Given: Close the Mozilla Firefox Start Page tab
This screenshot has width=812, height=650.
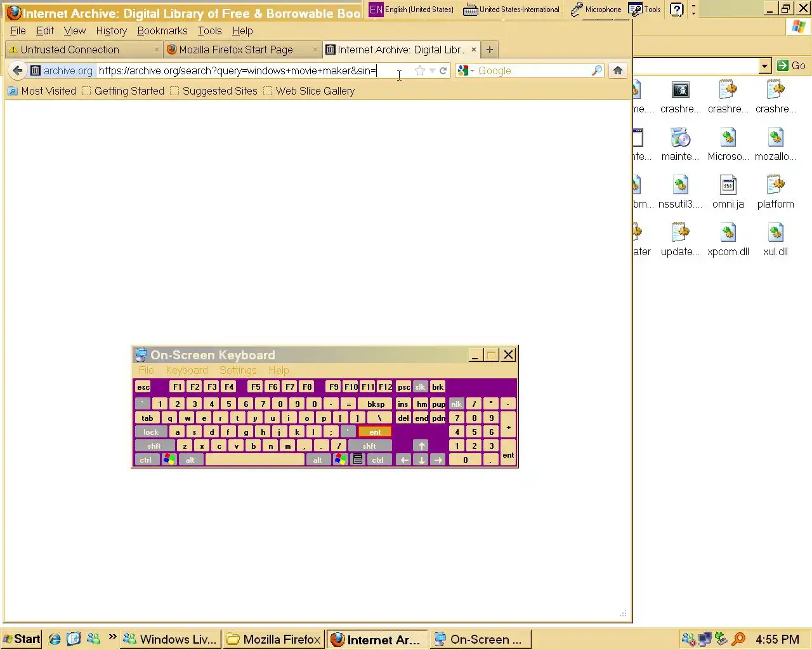Looking at the screenshot, I should [x=315, y=50].
